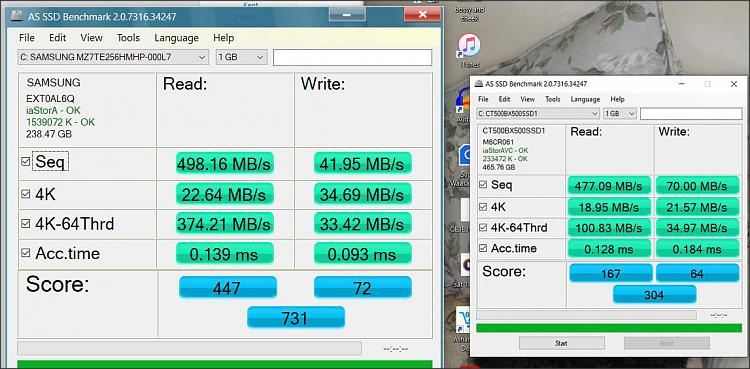Toggle Acc.time checkbox in CT500BX500SSD1 window

tap(483, 248)
